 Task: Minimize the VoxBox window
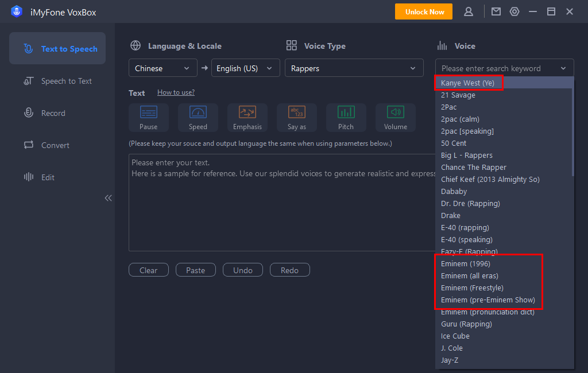tap(533, 11)
